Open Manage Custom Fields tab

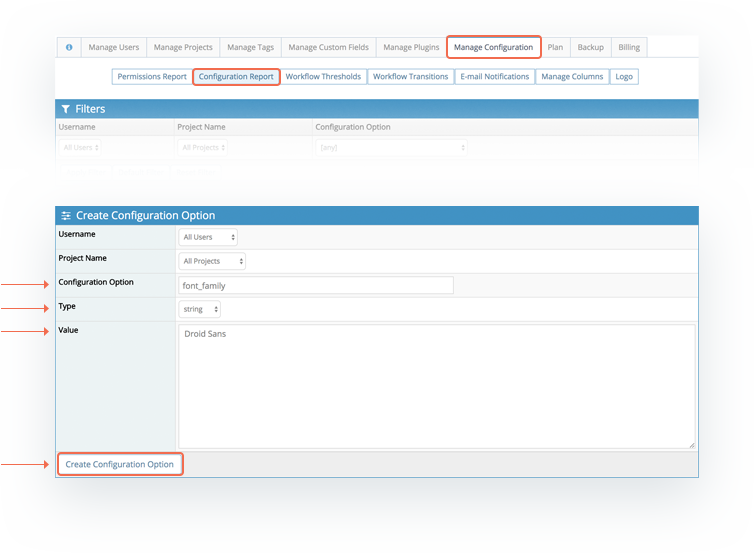pyautogui.click(x=328, y=47)
